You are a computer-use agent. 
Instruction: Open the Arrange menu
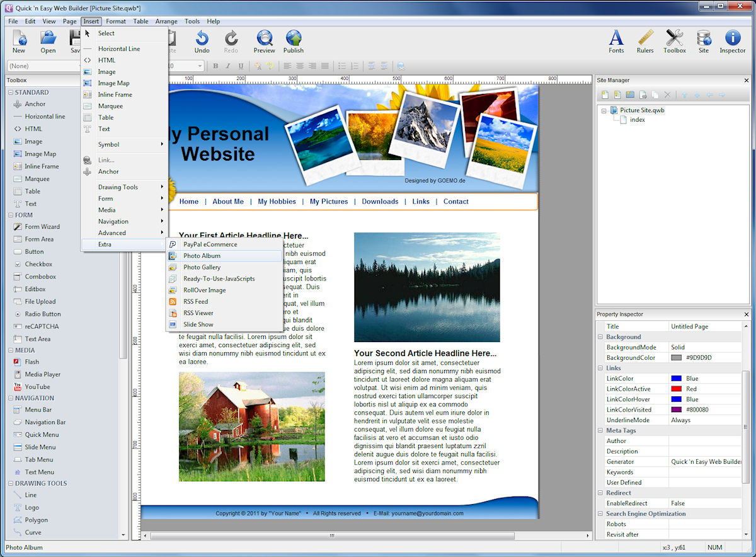166,21
